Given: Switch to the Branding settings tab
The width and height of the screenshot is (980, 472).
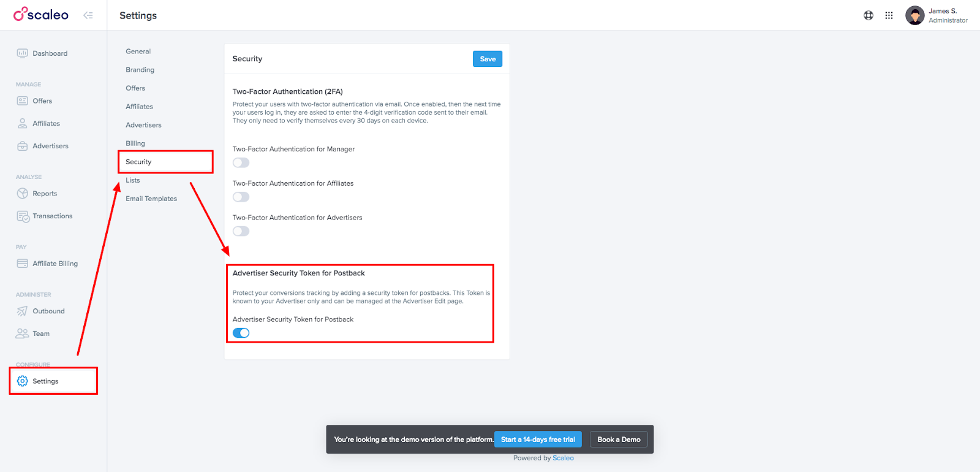Looking at the screenshot, I should 140,70.
